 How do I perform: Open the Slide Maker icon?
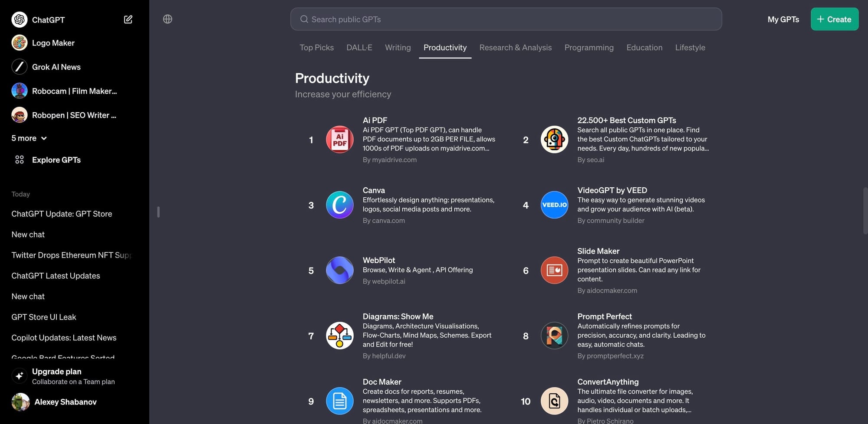click(554, 271)
